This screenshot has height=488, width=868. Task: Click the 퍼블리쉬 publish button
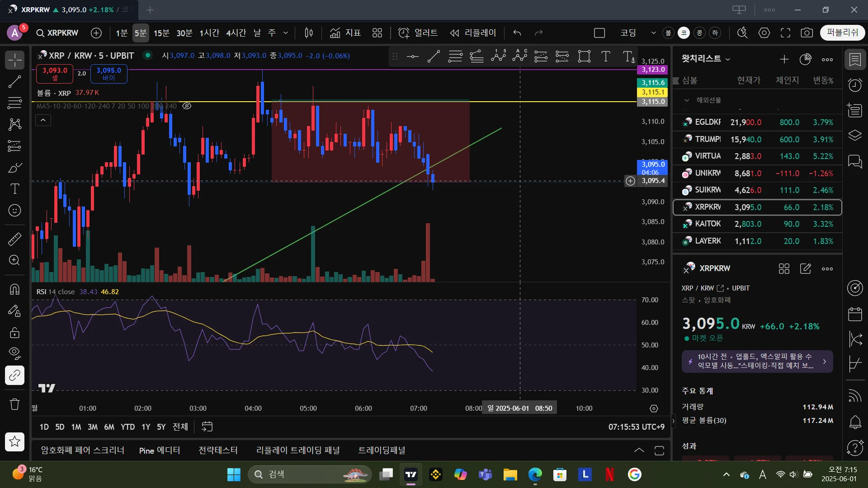842,33
